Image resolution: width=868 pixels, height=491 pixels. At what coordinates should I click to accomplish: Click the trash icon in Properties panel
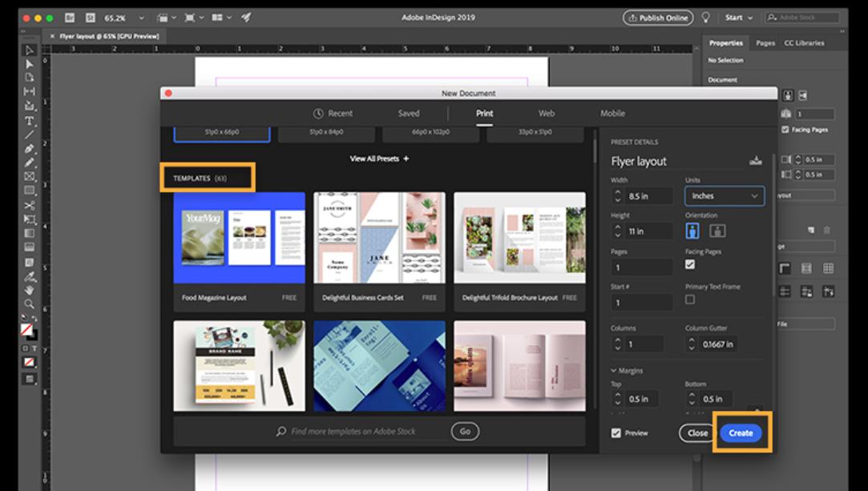coord(826,230)
